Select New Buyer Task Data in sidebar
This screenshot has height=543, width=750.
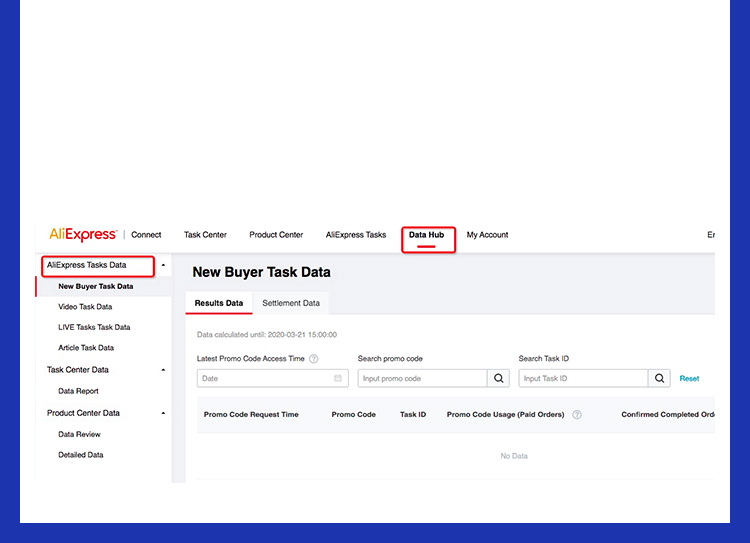click(96, 287)
